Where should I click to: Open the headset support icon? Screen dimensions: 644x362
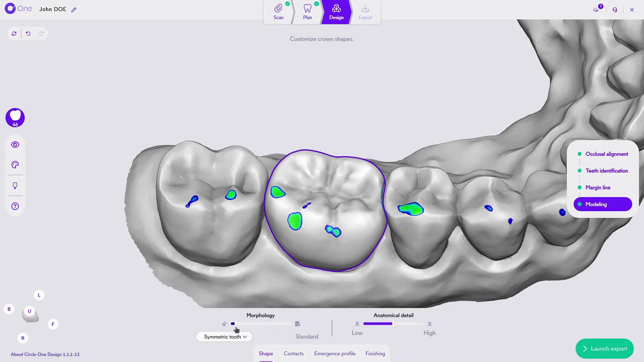point(615,9)
